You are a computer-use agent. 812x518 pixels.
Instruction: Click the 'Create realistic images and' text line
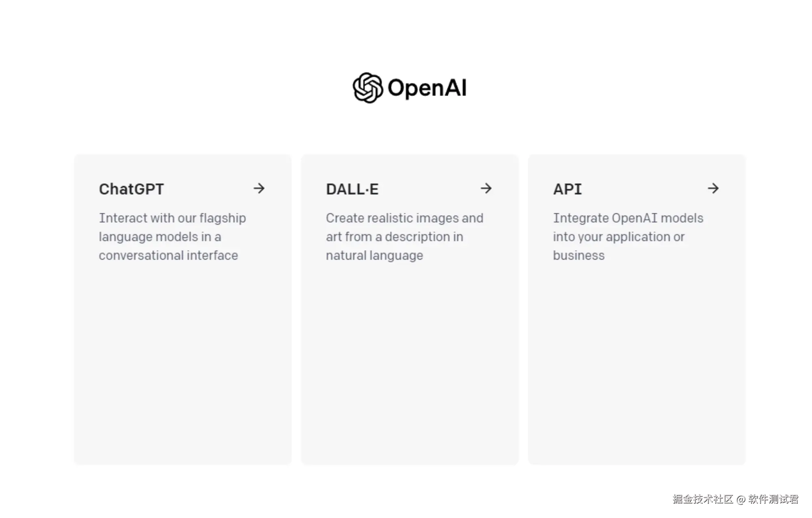click(404, 218)
